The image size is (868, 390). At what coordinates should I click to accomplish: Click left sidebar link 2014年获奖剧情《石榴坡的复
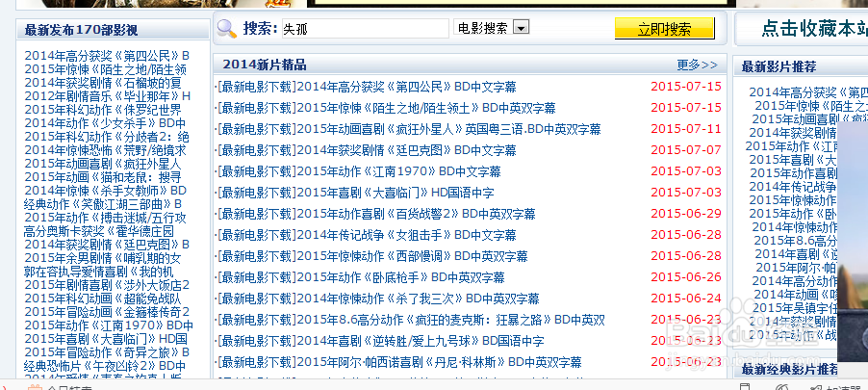coord(103,83)
